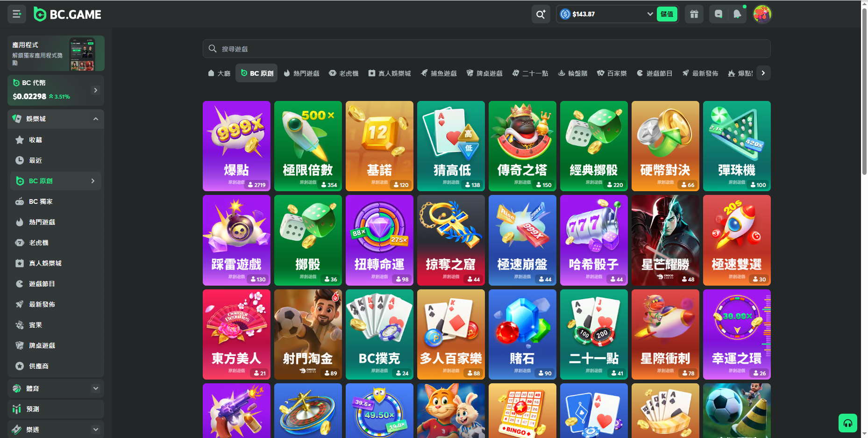Open the green headset support button
The width and height of the screenshot is (868, 438).
[x=847, y=423]
